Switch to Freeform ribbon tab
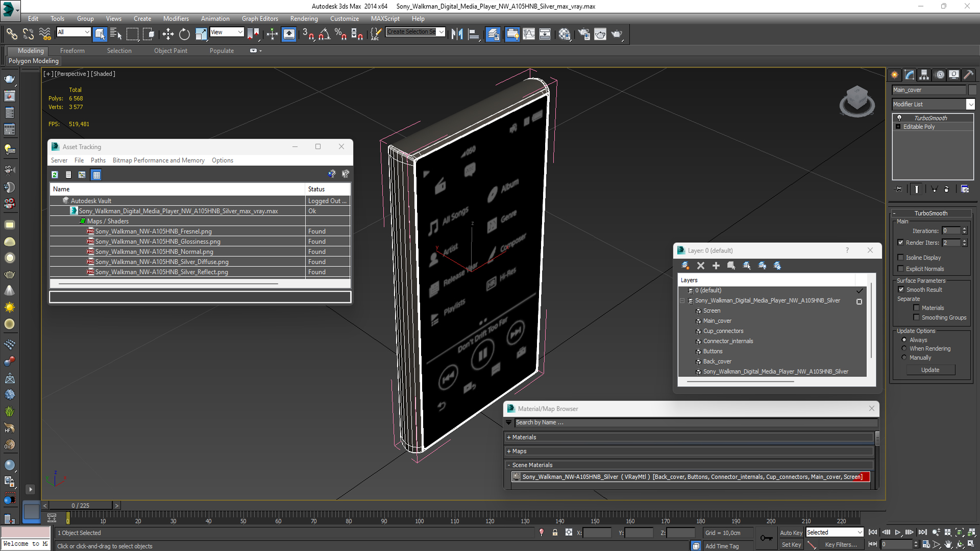The height and width of the screenshot is (551, 980). click(72, 51)
